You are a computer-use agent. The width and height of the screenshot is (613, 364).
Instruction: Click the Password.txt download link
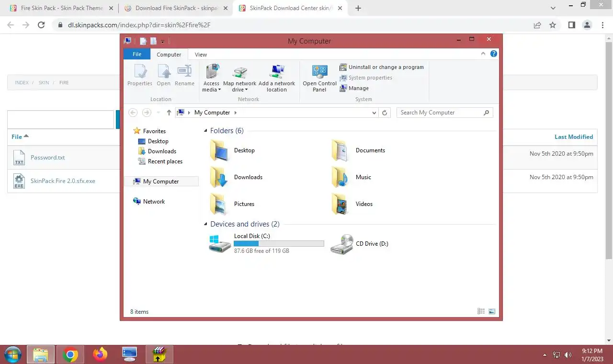point(47,157)
